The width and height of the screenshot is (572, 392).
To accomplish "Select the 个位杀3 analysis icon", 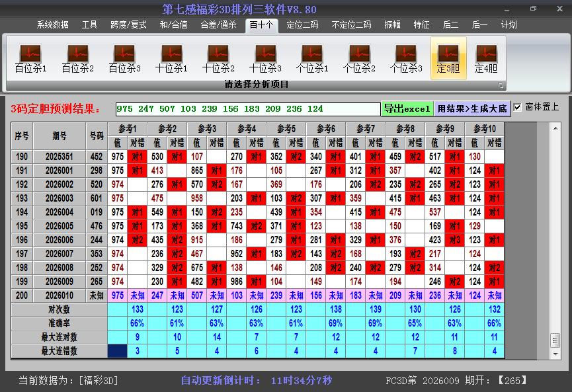I will tap(406, 58).
